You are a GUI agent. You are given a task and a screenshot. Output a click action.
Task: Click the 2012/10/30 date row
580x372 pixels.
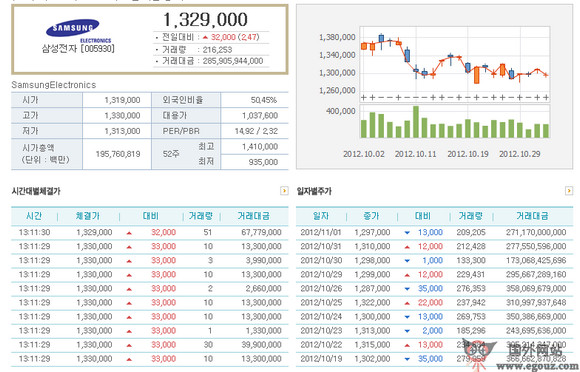tap(435, 260)
